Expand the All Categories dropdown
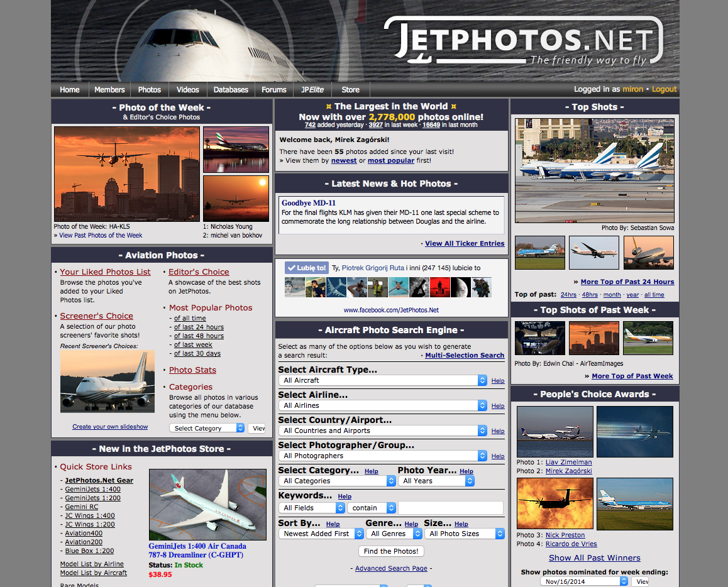Viewport: 728px width, 587px height. coord(337,481)
